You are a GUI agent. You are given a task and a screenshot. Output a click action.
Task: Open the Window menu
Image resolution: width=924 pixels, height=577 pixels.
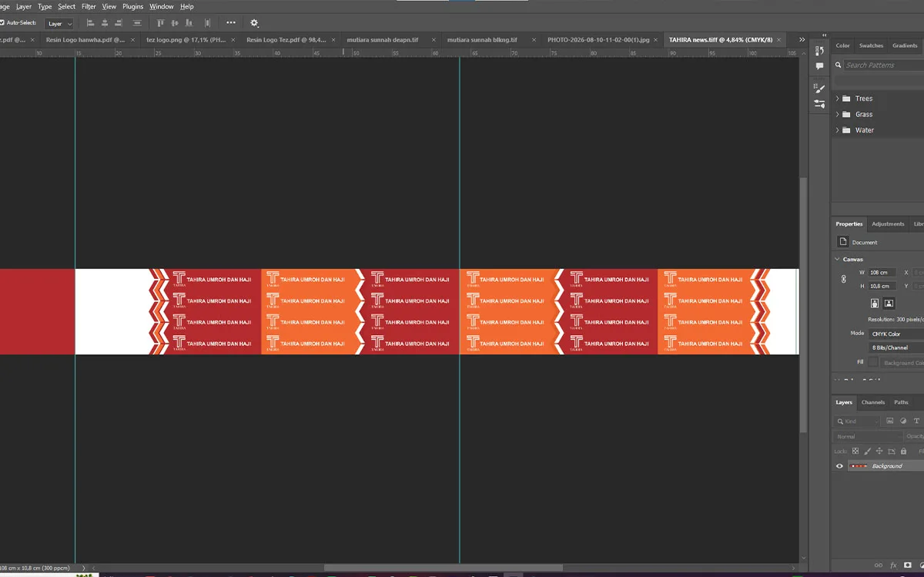[x=162, y=6]
